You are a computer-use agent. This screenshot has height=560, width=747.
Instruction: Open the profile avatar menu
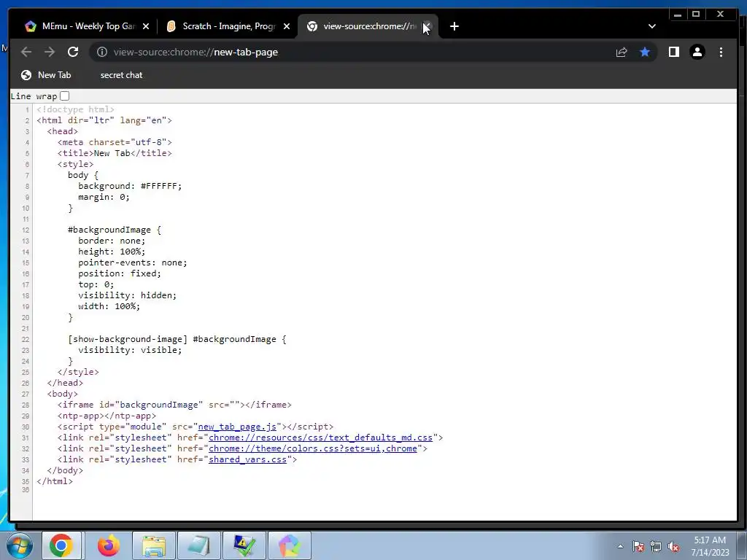[x=697, y=52]
